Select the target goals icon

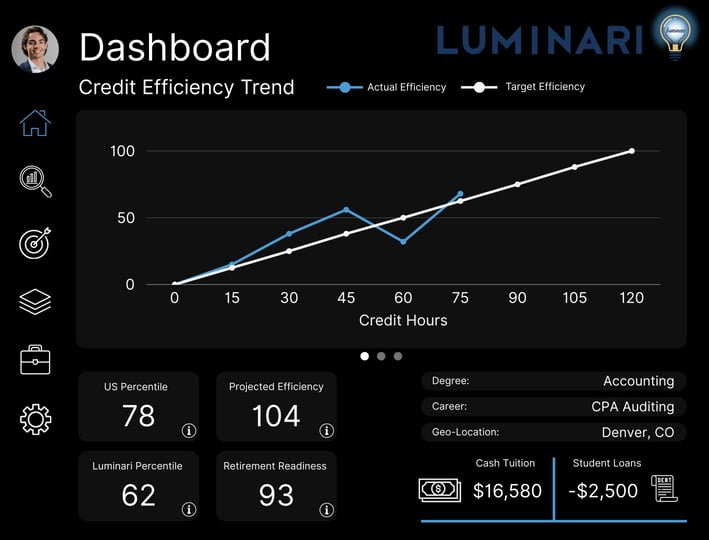pos(35,243)
